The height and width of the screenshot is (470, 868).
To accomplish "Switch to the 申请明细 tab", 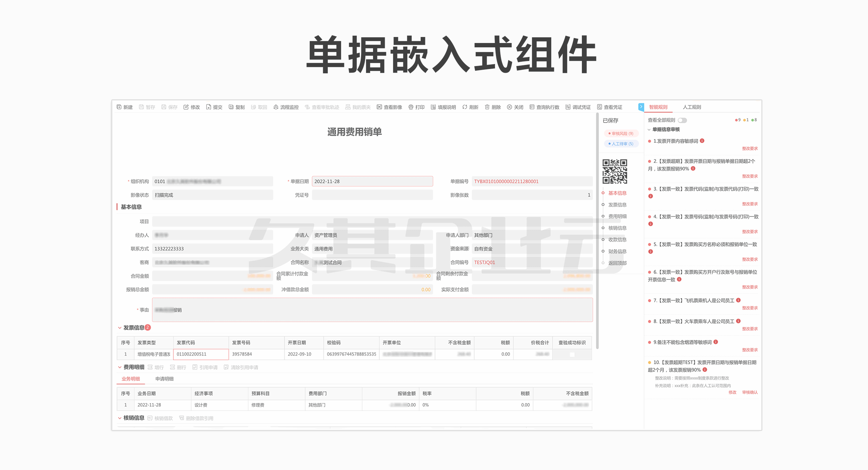I will point(164,379).
